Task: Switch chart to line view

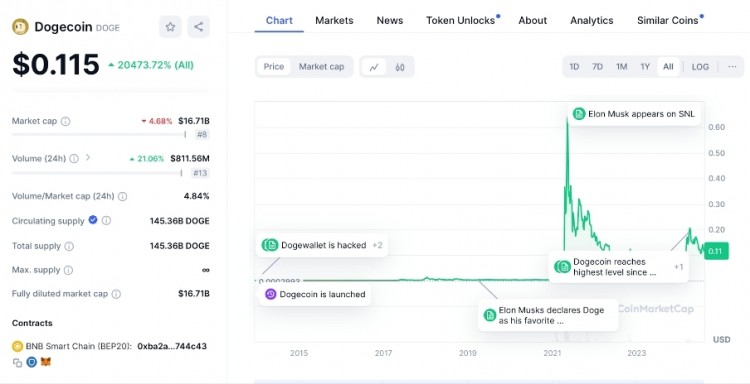Action: coord(374,67)
